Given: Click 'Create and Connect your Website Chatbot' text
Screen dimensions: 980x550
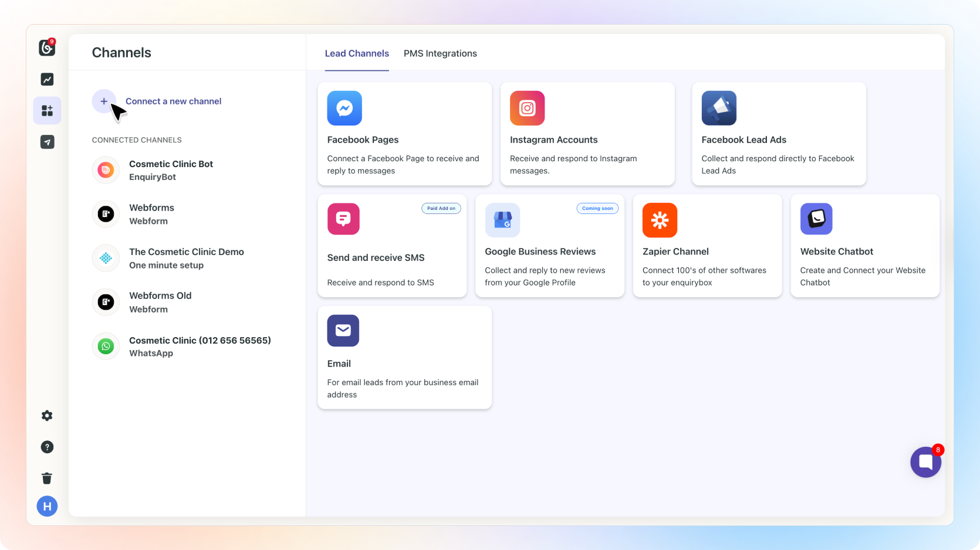Looking at the screenshot, I should coord(863,276).
